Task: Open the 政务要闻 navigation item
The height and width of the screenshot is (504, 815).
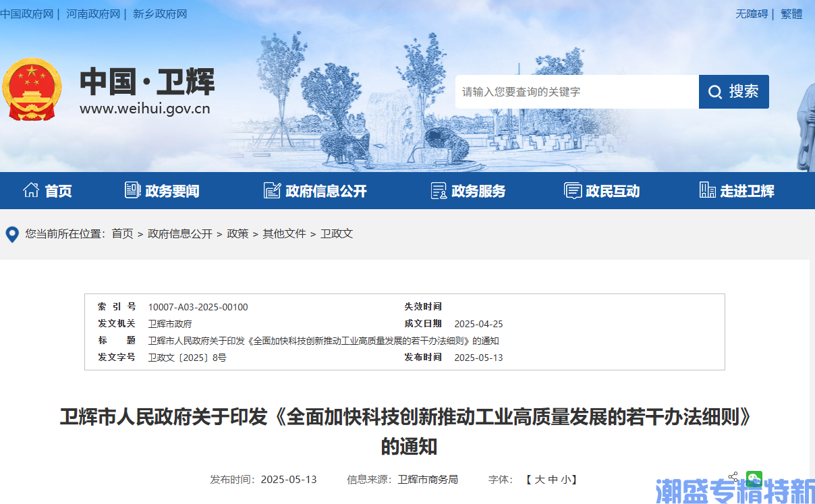Action: [x=172, y=191]
